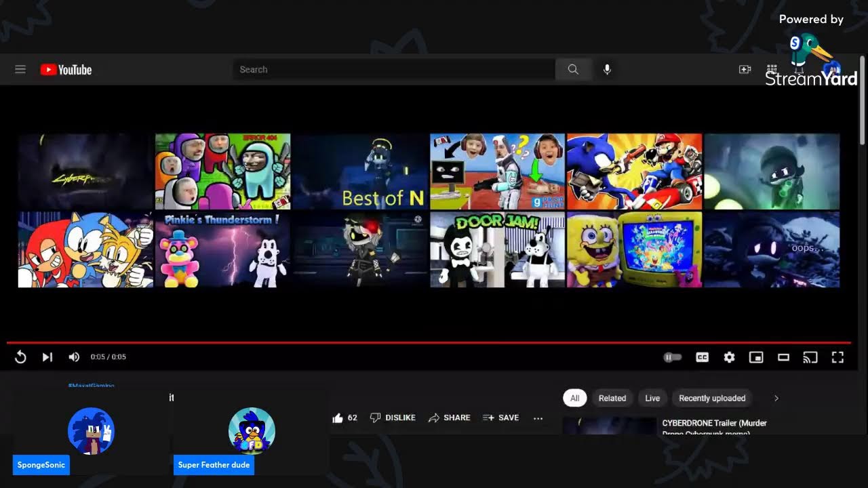Click inside the Search input field
868x488 pixels.
[393, 69]
